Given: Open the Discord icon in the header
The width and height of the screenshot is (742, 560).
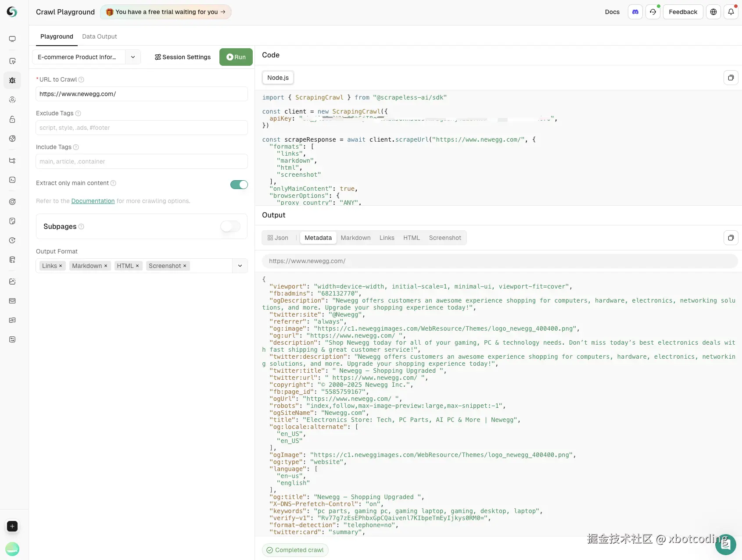Looking at the screenshot, I should click(635, 12).
